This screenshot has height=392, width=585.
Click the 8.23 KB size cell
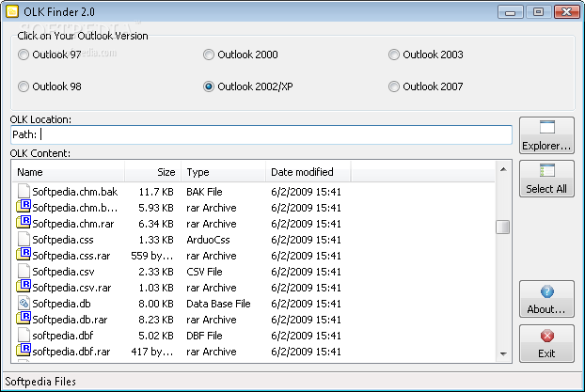tap(156, 320)
